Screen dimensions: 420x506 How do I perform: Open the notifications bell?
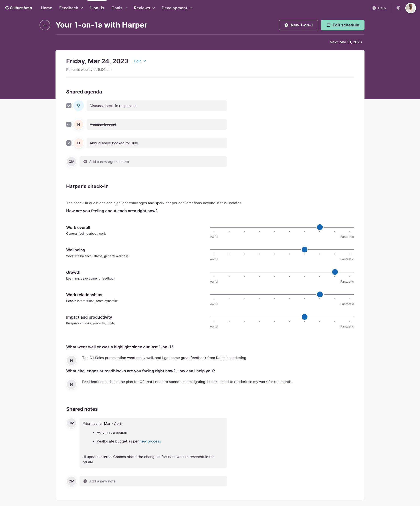click(x=398, y=8)
